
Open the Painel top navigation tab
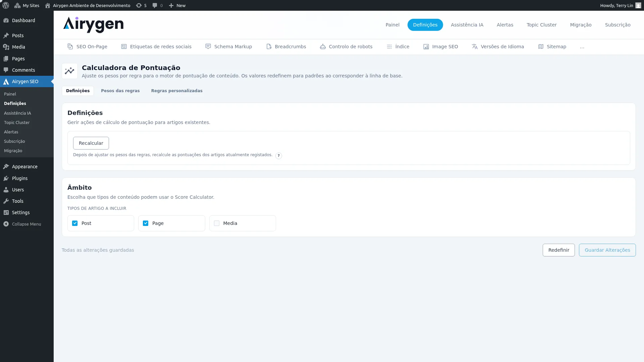pos(392,25)
